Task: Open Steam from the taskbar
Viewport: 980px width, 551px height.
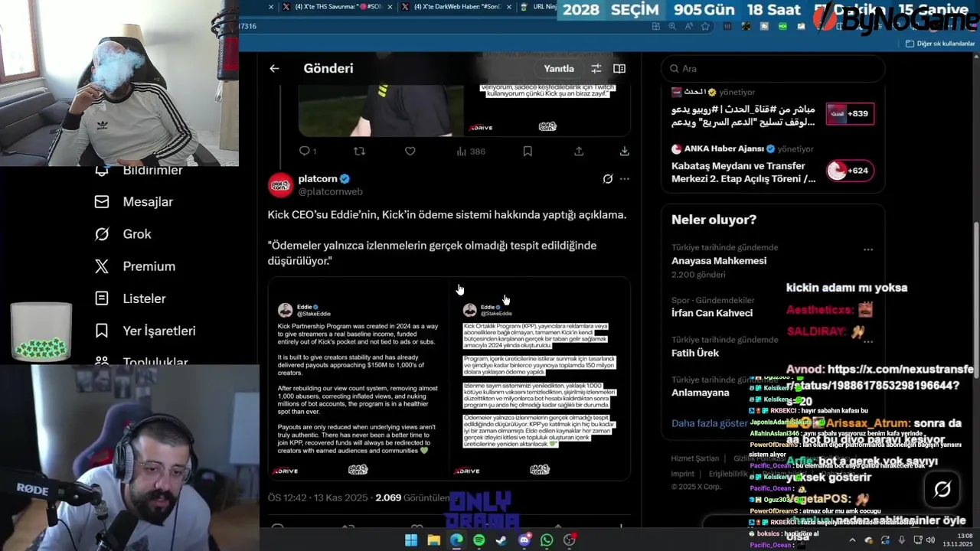Action: pyautogui.click(x=501, y=540)
